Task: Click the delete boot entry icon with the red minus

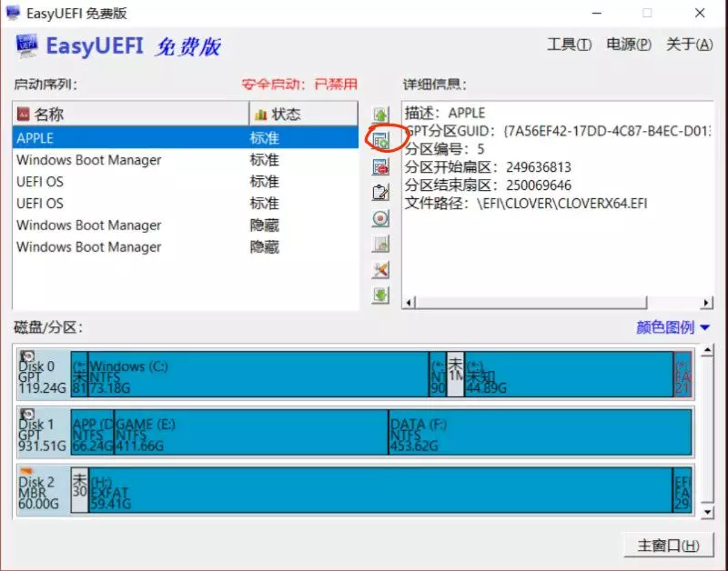Action: click(x=380, y=166)
